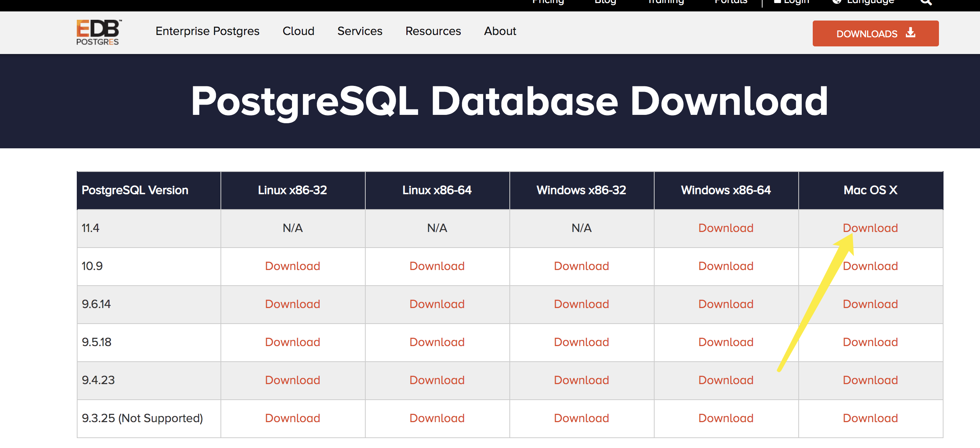
Task: Open the search magnifier icon
Action: coord(926,2)
